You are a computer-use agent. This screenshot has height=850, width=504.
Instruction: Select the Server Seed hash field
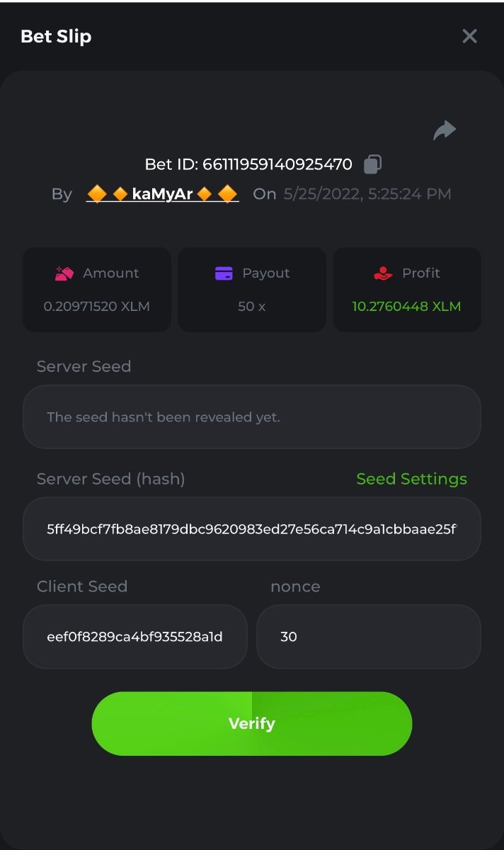click(x=251, y=529)
